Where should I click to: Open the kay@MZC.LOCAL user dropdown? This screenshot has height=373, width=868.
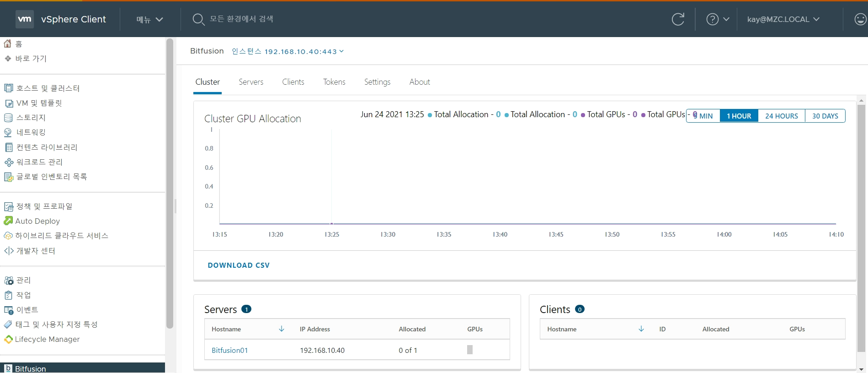pyautogui.click(x=783, y=19)
